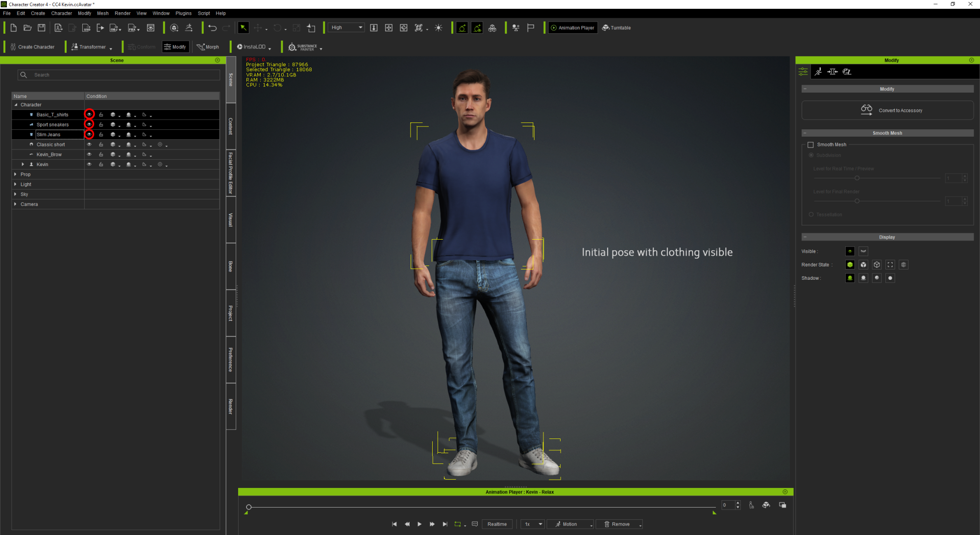Save the project with the disk icon
Screen dimensions: 980x535
[x=42, y=28]
